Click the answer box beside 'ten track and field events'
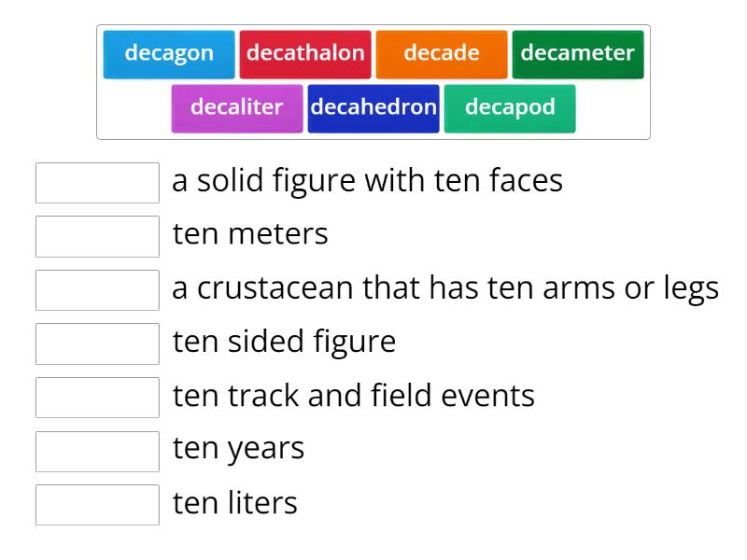 tap(97, 399)
